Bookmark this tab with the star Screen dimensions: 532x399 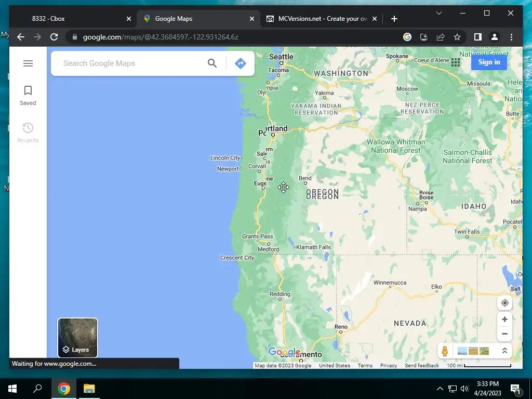(x=457, y=37)
